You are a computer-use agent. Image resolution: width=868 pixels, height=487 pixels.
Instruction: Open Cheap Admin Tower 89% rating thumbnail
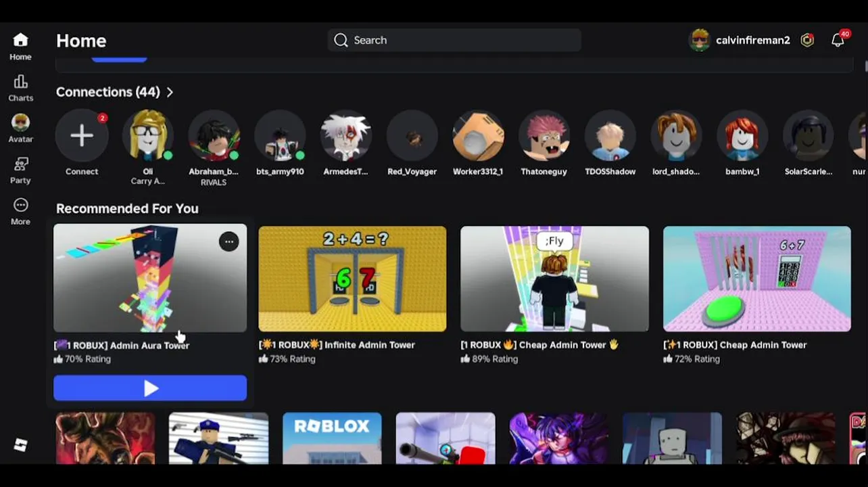(554, 279)
